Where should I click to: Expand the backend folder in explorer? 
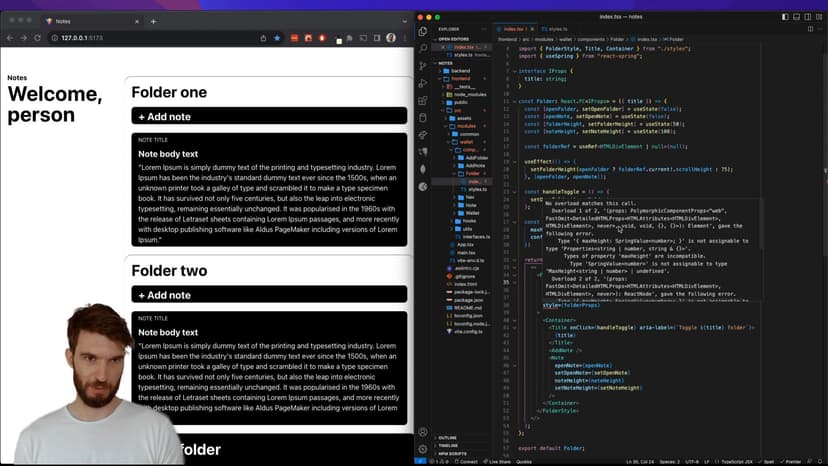pos(460,71)
